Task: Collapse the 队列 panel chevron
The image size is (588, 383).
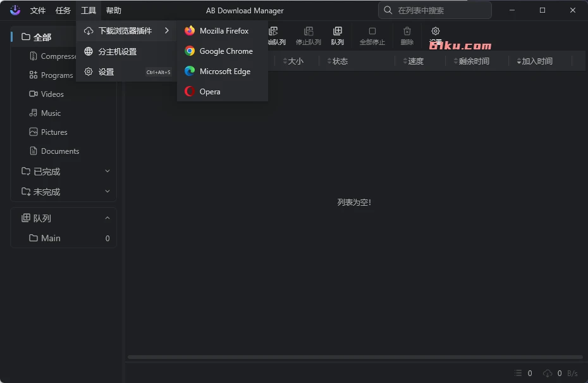Action: pyautogui.click(x=107, y=218)
